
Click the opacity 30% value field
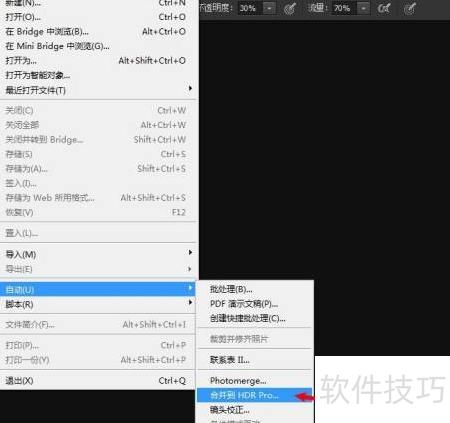pos(250,8)
